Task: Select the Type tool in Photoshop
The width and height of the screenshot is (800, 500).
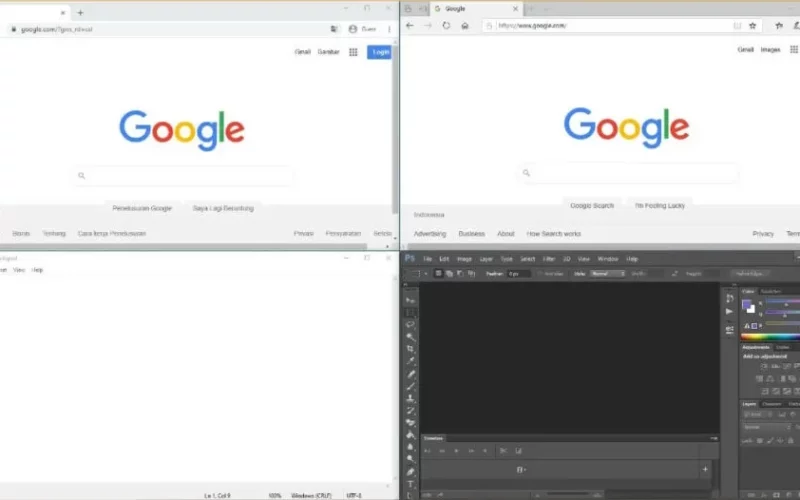Action: 410,484
